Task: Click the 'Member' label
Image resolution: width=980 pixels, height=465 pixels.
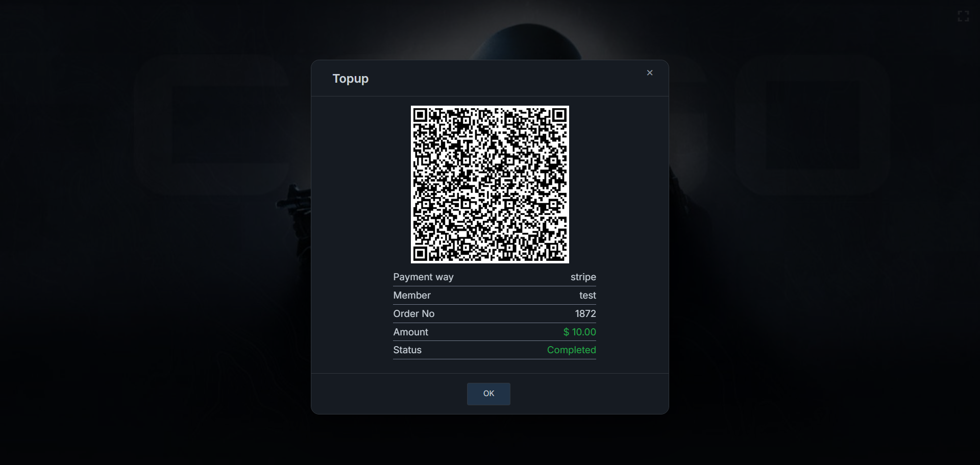Action: pos(412,296)
